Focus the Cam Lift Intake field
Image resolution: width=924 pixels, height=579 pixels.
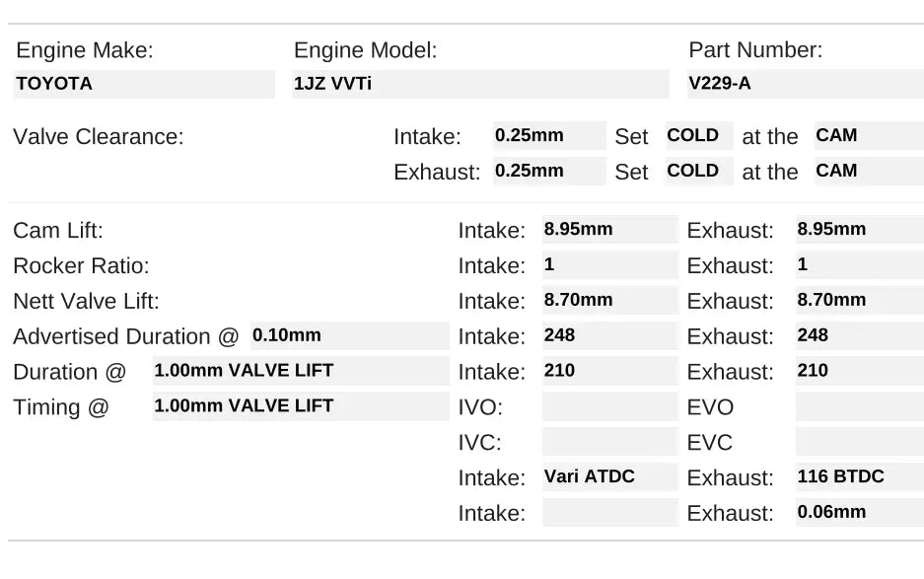609,230
